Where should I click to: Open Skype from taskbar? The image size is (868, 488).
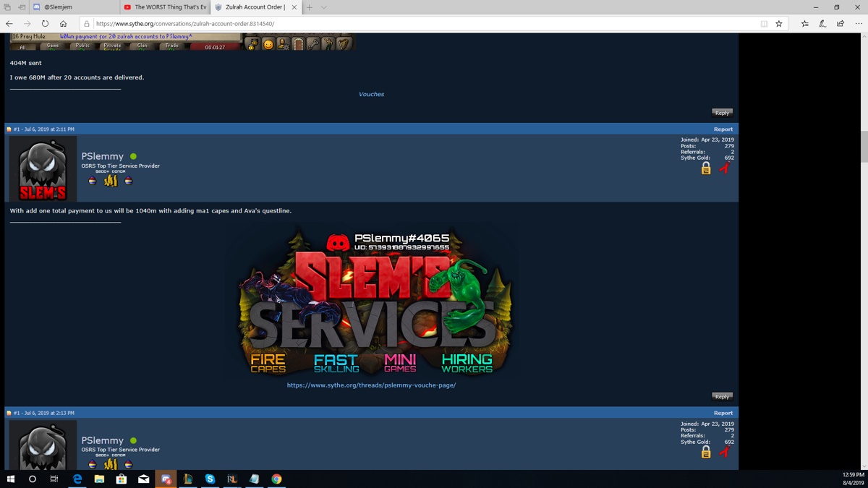pyautogui.click(x=210, y=479)
